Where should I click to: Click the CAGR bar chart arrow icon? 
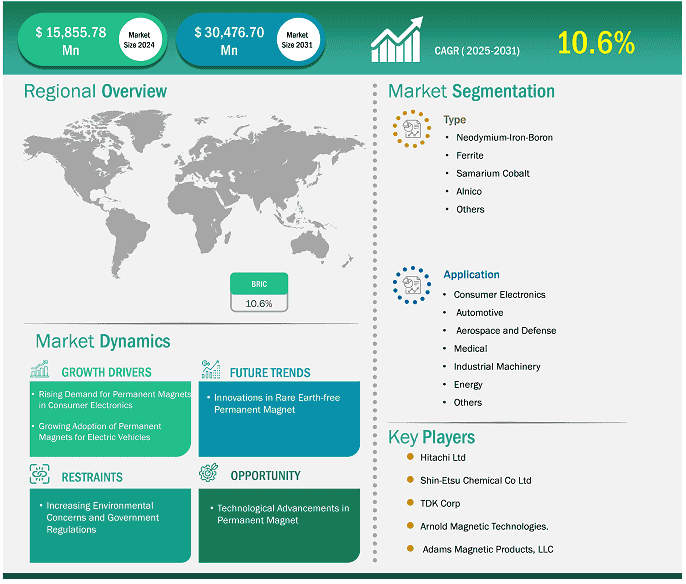pyautogui.click(x=397, y=39)
